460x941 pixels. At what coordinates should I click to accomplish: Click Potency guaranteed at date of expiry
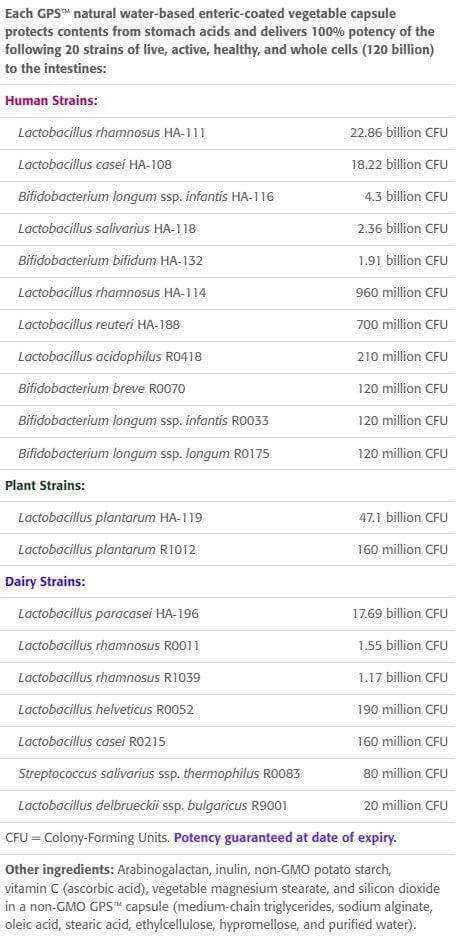click(x=285, y=838)
